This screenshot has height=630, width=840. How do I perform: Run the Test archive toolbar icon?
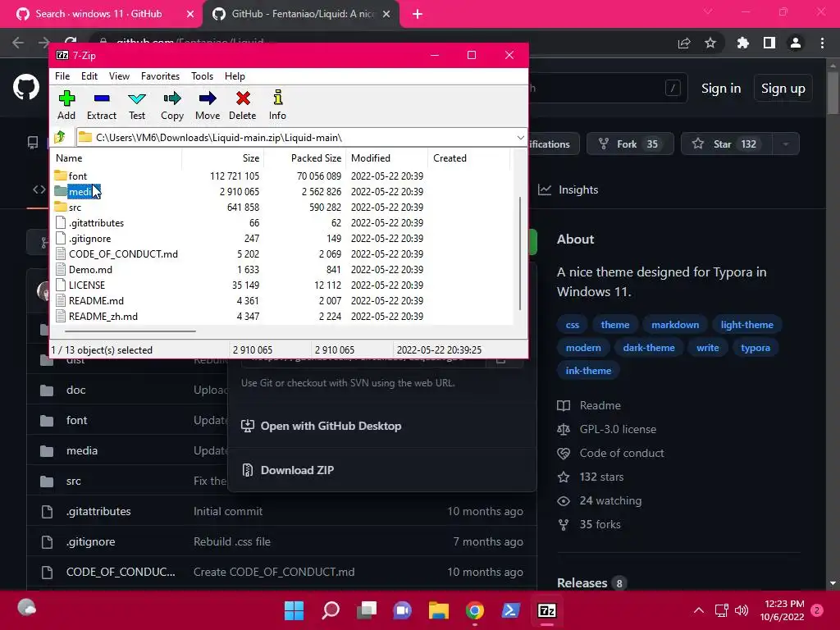137,105
